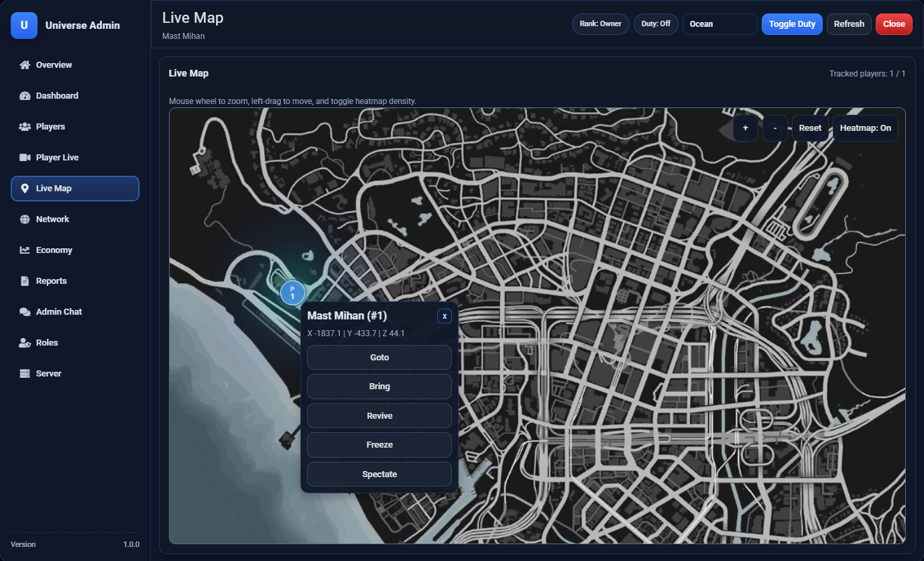Open the Server section label
Viewport: 924px width, 561px height.
coord(48,374)
